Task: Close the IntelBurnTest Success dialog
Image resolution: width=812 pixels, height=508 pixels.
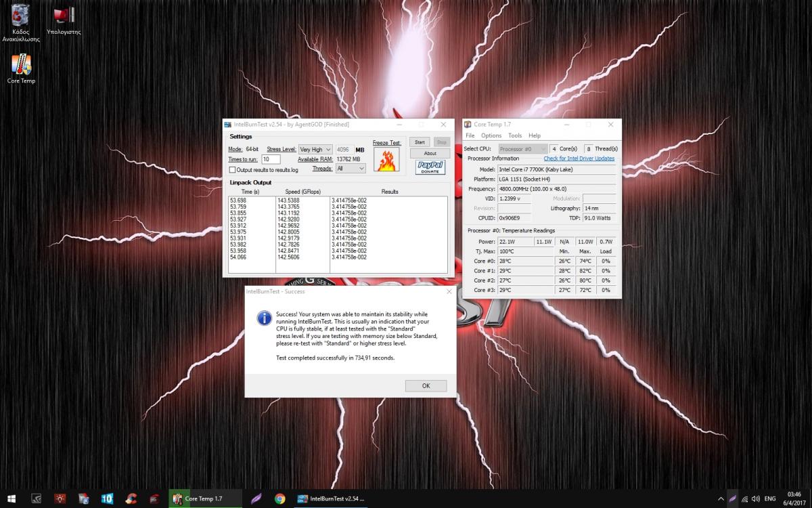Action: [449, 291]
